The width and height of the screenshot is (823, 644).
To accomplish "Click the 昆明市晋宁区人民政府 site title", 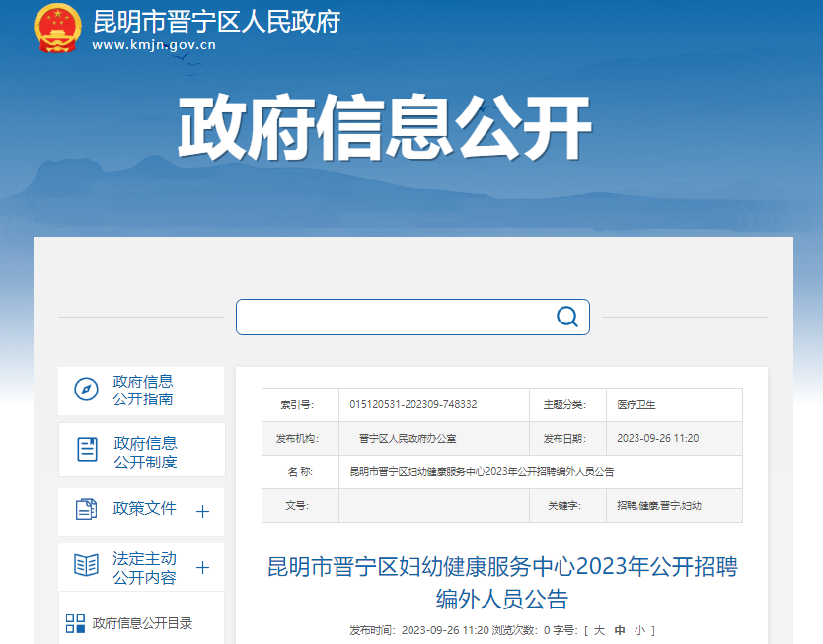I will (215, 21).
